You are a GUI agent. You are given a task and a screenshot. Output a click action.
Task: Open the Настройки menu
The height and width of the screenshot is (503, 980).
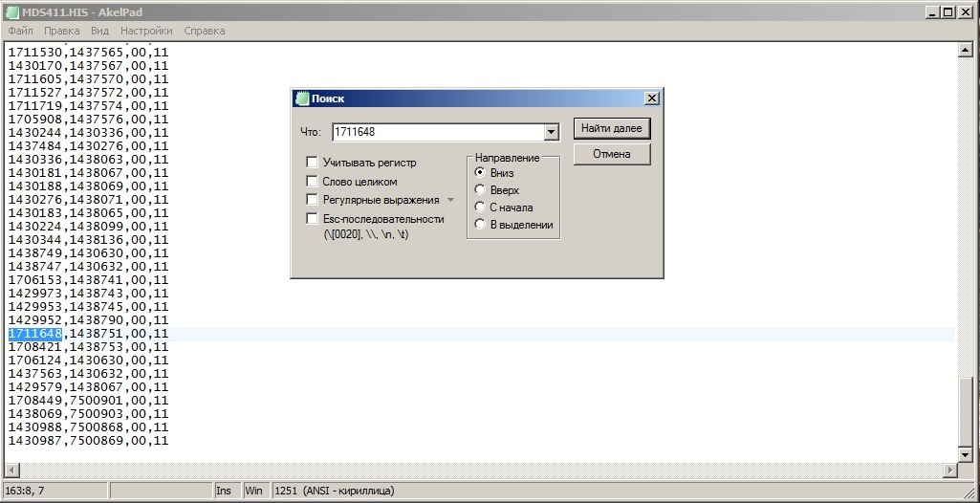point(146,31)
